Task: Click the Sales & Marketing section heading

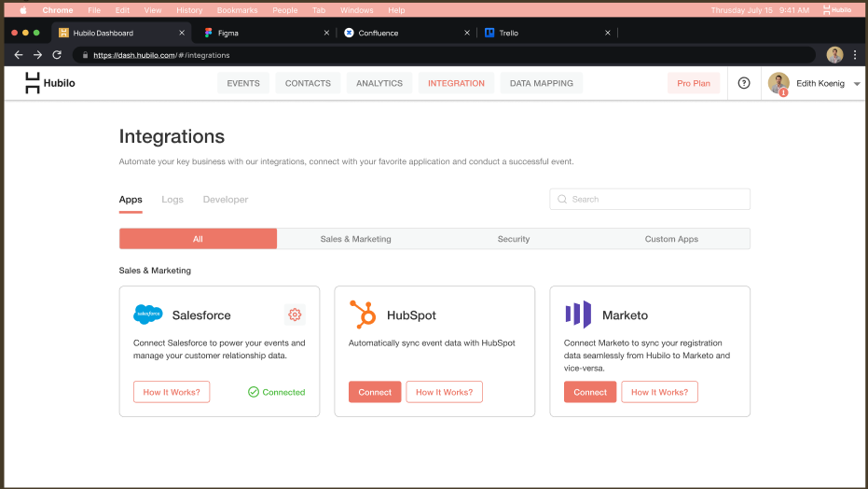Action: click(155, 271)
